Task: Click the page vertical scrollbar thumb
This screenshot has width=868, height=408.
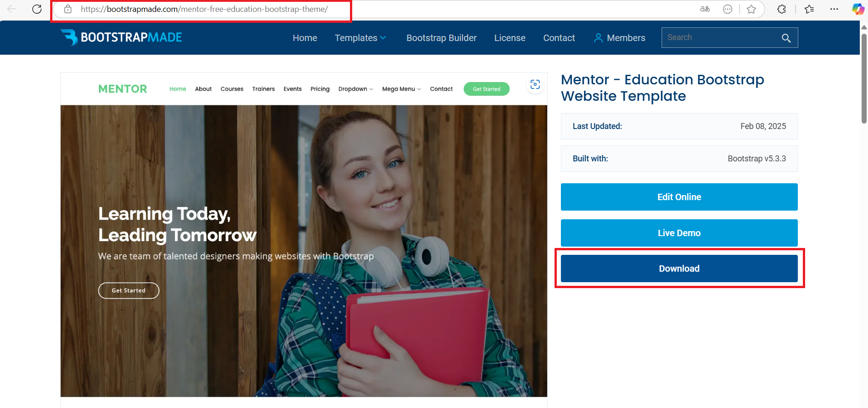Action: (863, 77)
